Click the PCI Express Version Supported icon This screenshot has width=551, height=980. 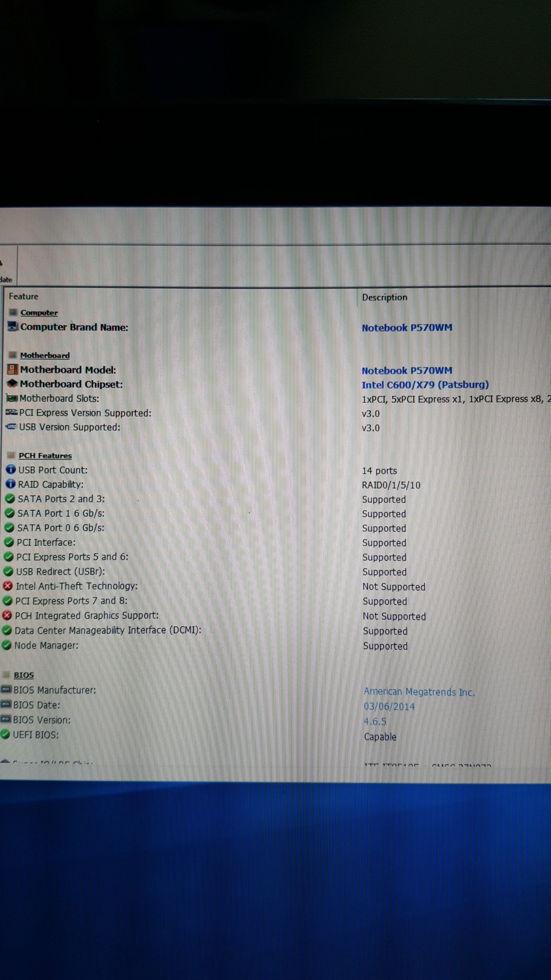point(11,412)
